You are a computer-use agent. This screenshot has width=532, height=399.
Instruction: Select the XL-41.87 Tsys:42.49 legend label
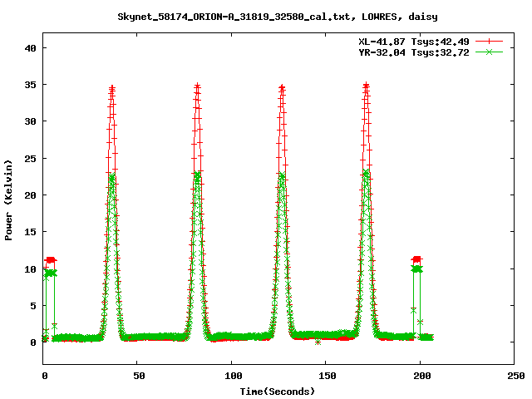coord(414,42)
